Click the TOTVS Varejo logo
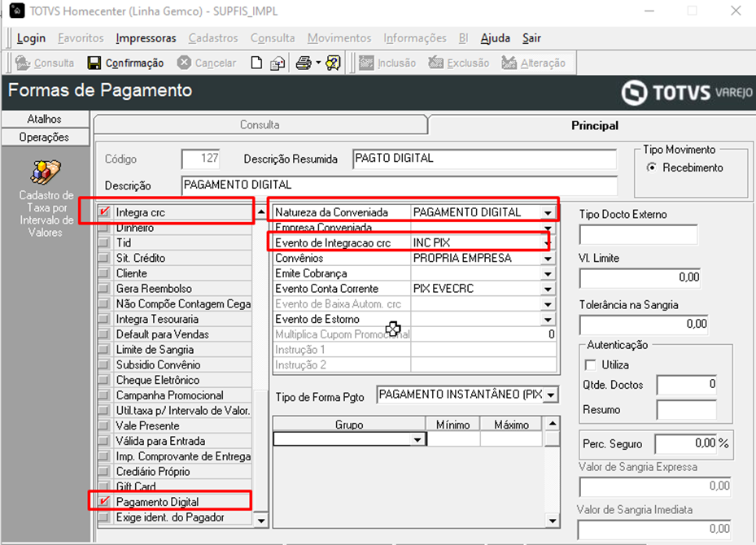This screenshot has height=545, width=756. click(x=687, y=93)
